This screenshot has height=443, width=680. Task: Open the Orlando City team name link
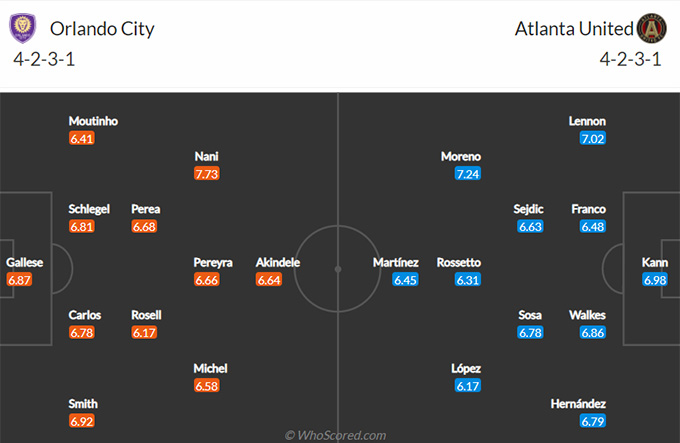102,29
